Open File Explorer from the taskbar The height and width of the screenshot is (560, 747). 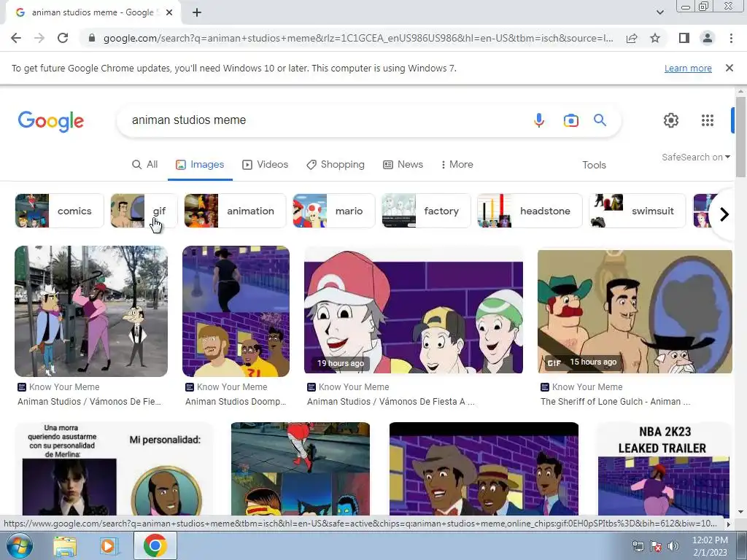click(65, 545)
